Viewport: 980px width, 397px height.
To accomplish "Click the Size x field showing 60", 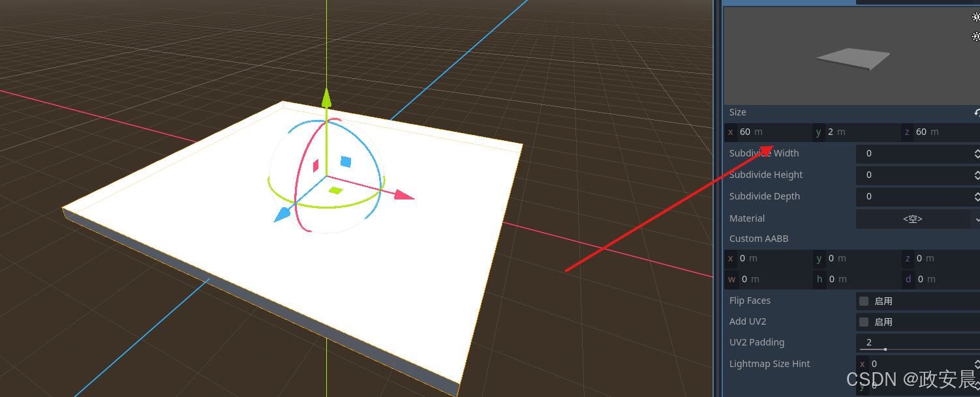I will pyautogui.click(x=768, y=132).
